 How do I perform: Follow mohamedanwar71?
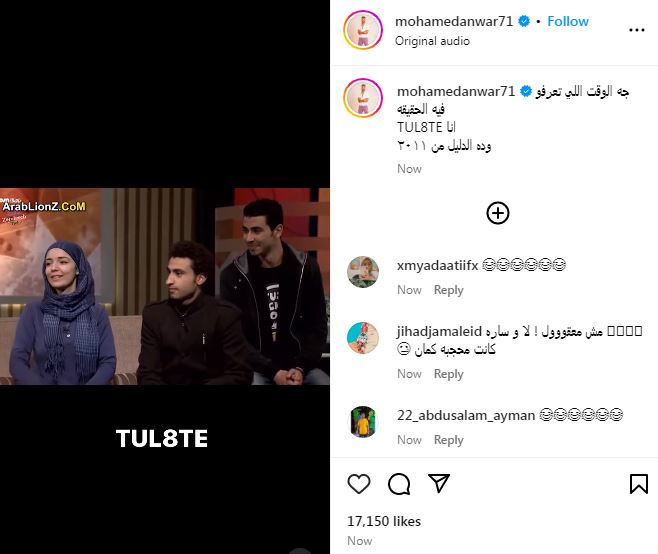(568, 21)
